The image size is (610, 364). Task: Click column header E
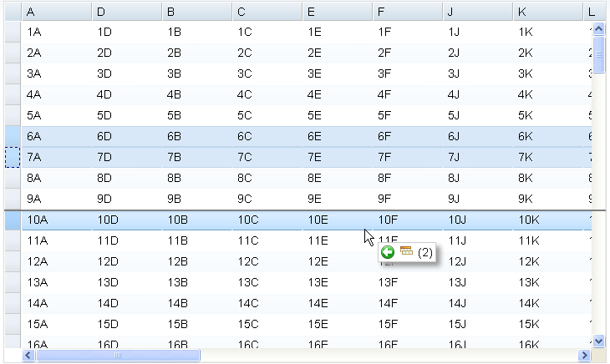coord(338,12)
